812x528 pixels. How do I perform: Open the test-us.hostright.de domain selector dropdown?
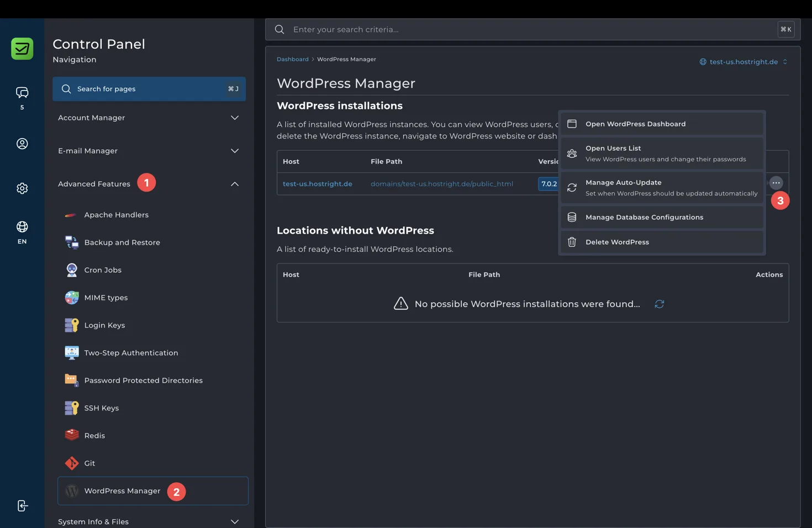coord(744,62)
